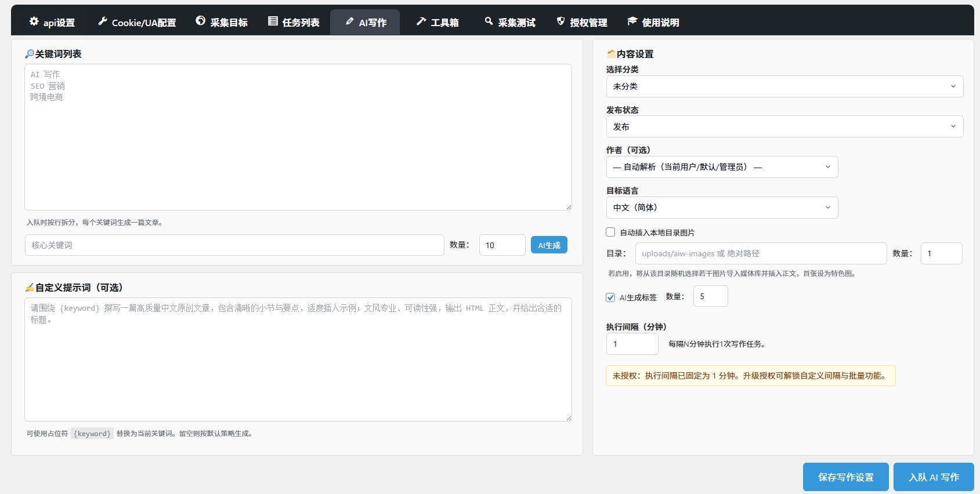Expand the 作者 author dropdown
The image size is (980, 494).
(x=722, y=167)
